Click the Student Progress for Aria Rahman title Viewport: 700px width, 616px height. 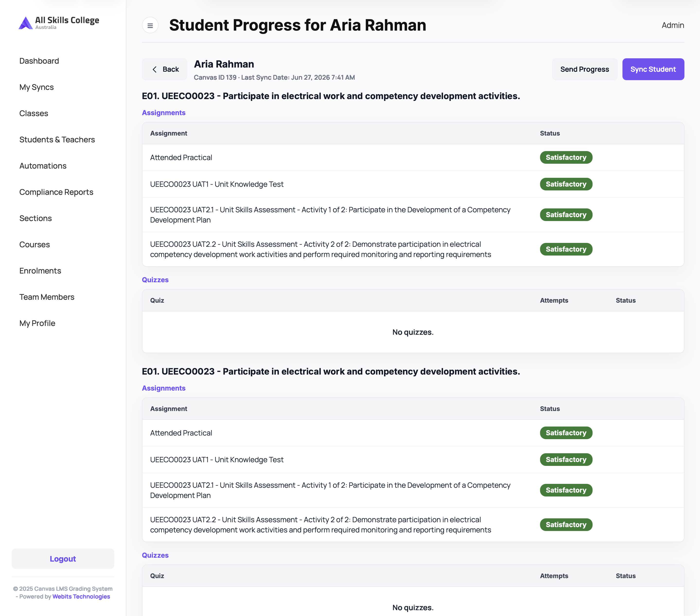pos(297,25)
